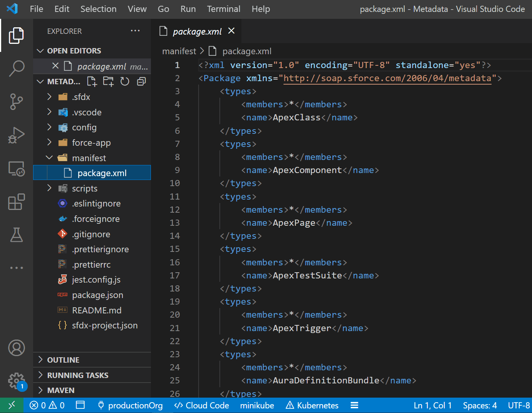This screenshot has width=532, height=413.
Task: Open the Source Control view
Action: 16,102
